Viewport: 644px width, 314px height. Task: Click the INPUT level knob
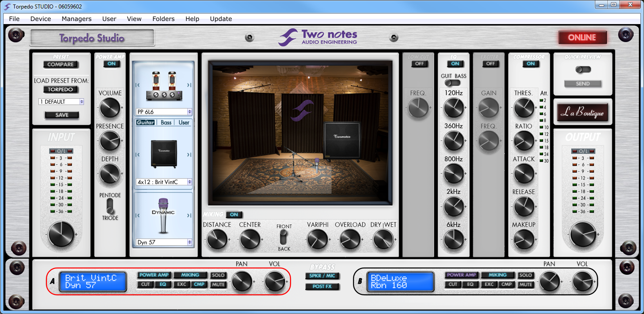pos(61,234)
